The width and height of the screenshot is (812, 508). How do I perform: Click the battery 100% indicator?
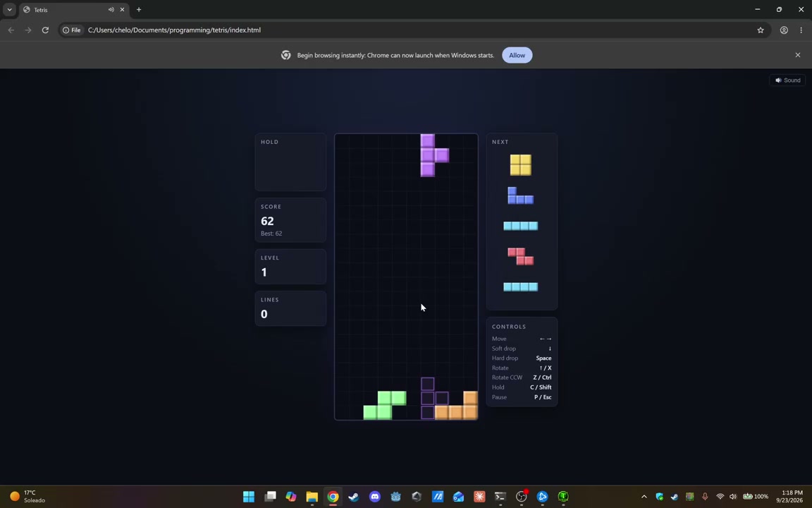(x=756, y=497)
